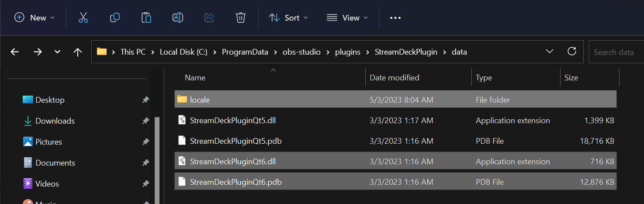This screenshot has width=644, height=204.
Task: Click the Search data field
Action: click(x=616, y=52)
